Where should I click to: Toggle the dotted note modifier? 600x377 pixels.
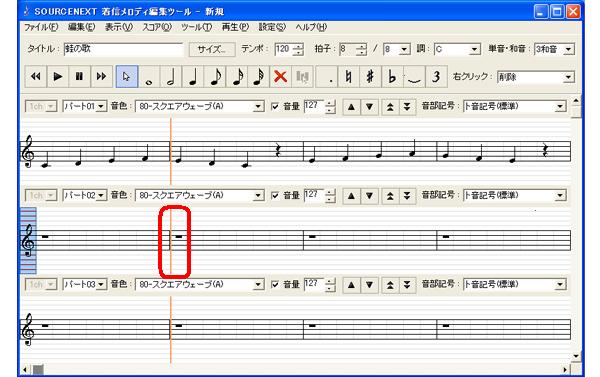326,77
